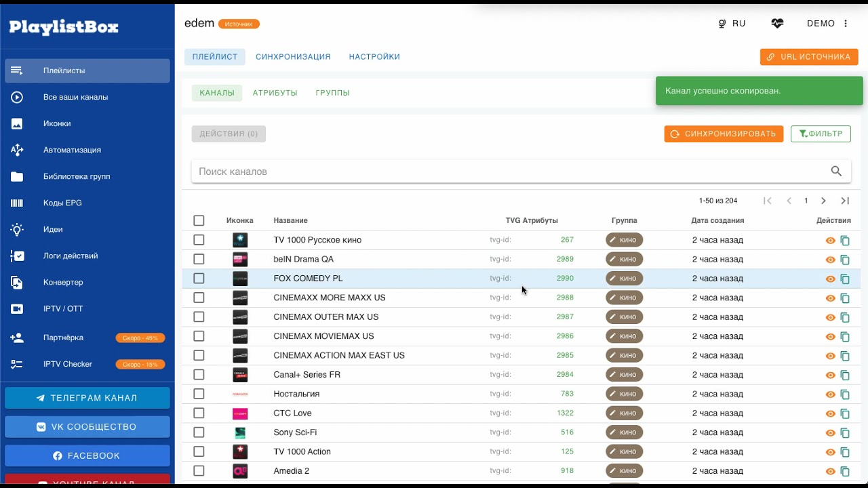Open Партнёрка sidebar item
This screenshot has width=868, height=488.
coord(87,338)
